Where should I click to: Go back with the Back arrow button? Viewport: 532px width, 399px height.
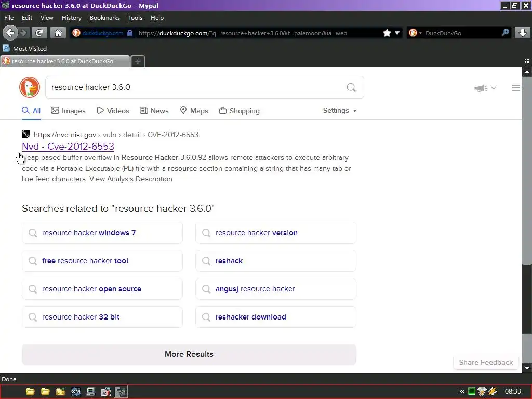[10, 33]
